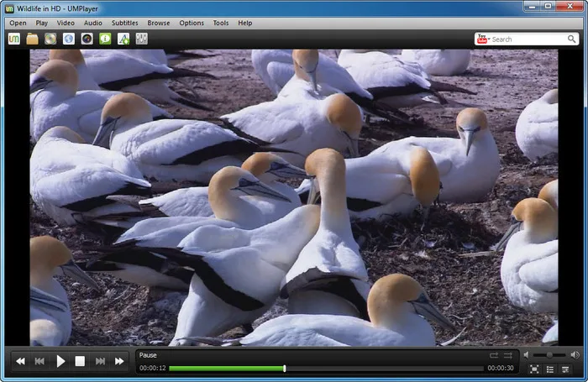Viewport: 588px width, 382px height.
Task: Stop playback with the square stop button
Action: pyautogui.click(x=80, y=361)
